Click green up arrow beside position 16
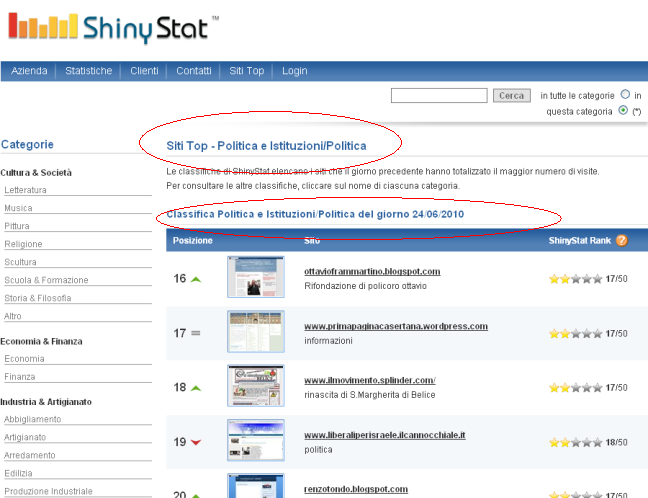The height and width of the screenshot is (498, 648). click(196, 280)
